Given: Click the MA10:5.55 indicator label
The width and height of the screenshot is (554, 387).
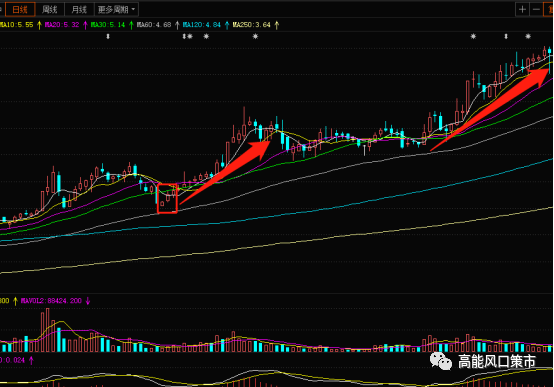Looking at the screenshot, I should click(x=16, y=25).
